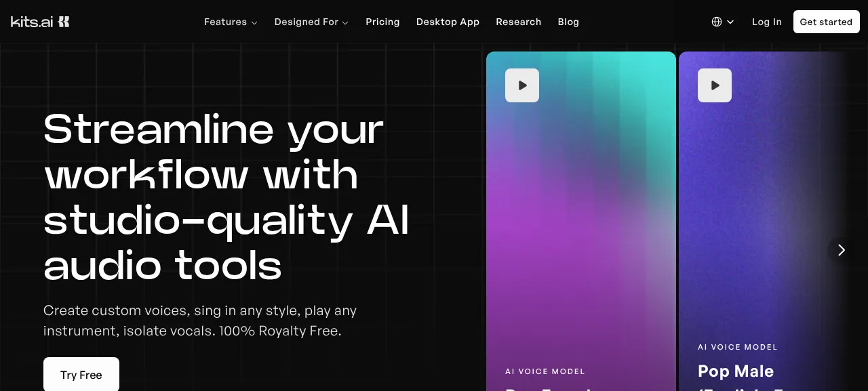Open the Research link

(518, 22)
